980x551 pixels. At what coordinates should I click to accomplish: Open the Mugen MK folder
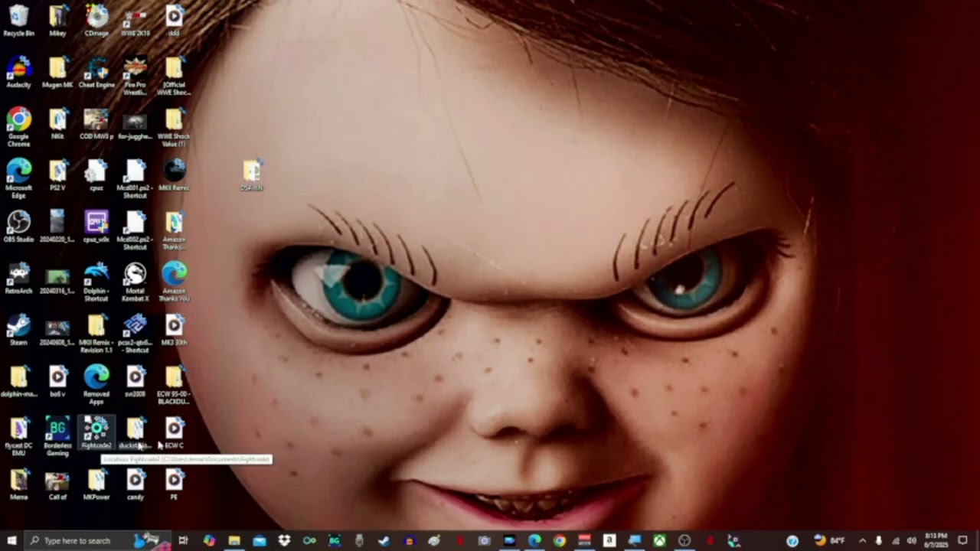pos(57,73)
